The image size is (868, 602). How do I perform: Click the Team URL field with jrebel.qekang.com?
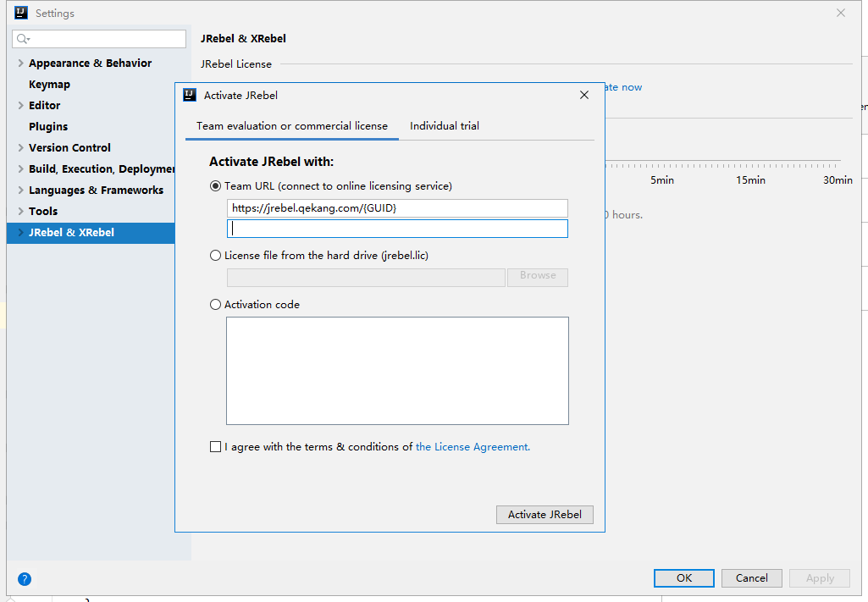coord(397,208)
